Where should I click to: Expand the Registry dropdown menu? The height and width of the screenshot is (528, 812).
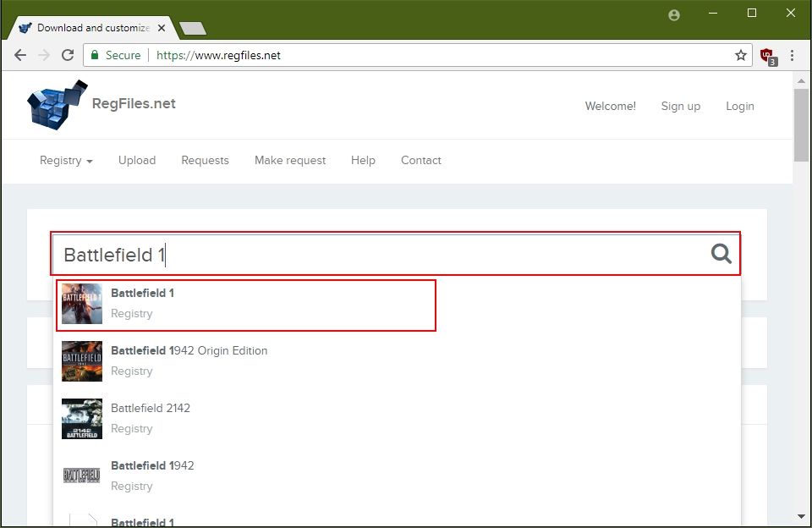click(66, 160)
